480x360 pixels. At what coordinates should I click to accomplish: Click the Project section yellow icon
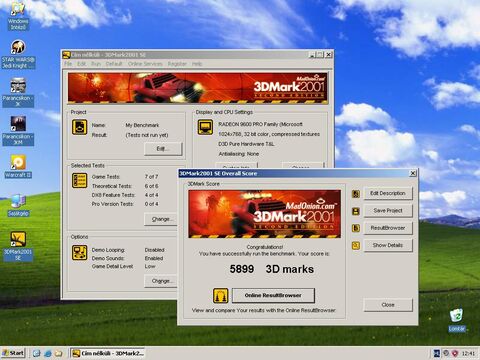pos(80,127)
